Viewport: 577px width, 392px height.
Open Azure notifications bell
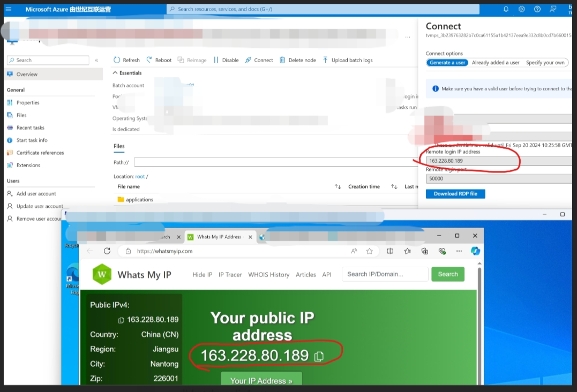506,9
